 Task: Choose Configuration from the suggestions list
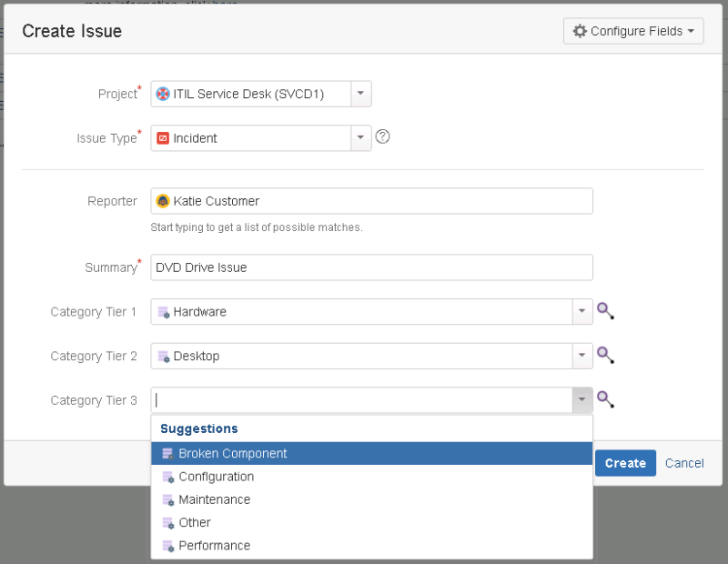tap(216, 477)
